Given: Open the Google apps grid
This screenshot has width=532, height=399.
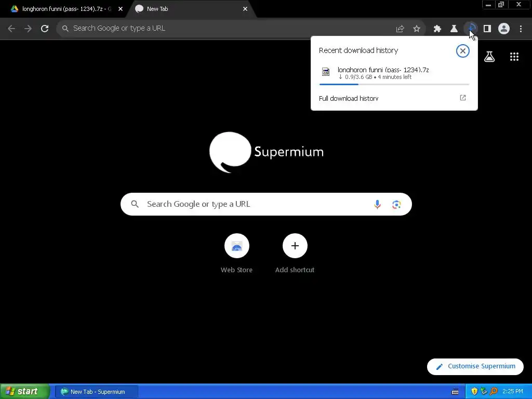Looking at the screenshot, I should [514, 57].
